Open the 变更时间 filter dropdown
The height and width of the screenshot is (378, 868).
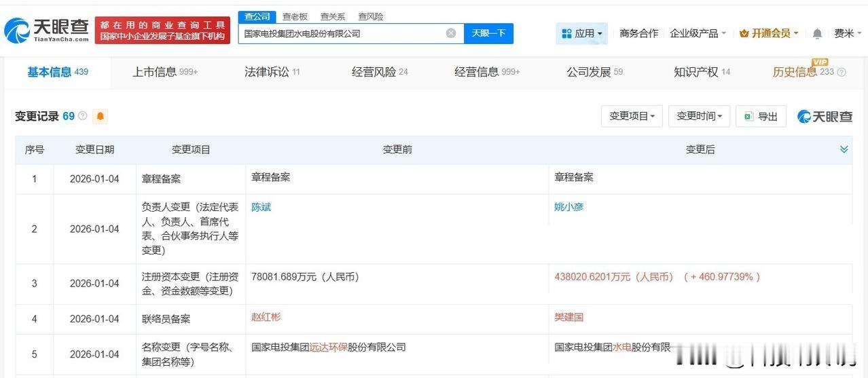pyautogui.click(x=699, y=116)
